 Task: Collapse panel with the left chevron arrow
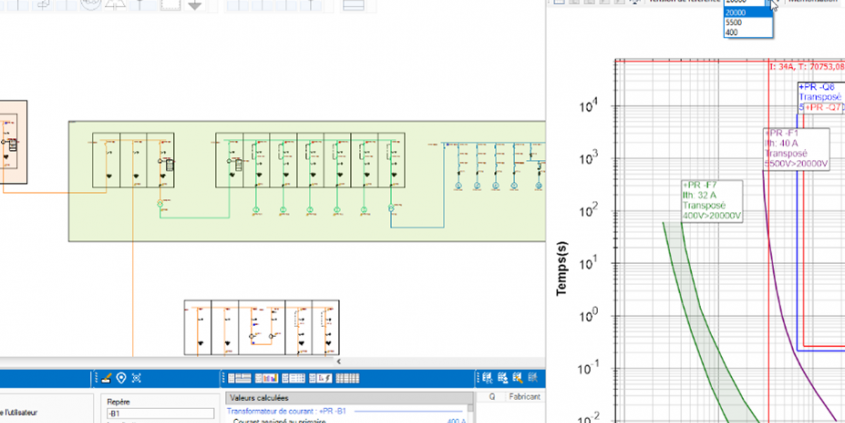pyautogui.click(x=339, y=362)
